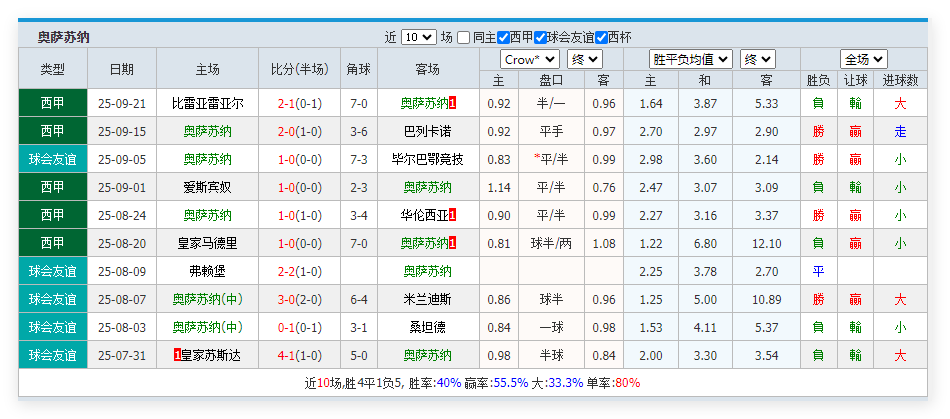Click the red card badge beside 华伦西亚
Screen dimensions: 950x419
(453, 215)
